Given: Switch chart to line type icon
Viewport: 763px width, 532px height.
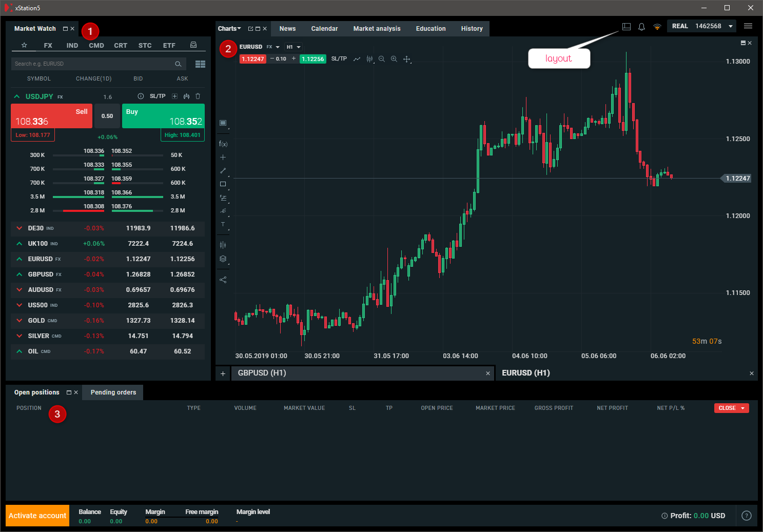Looking at the screenshot, I should point(357,59).
